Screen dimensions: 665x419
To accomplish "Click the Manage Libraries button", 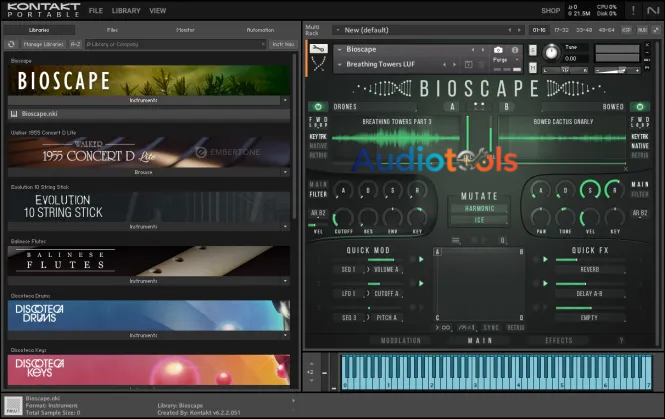I will (x=43, y=44).
